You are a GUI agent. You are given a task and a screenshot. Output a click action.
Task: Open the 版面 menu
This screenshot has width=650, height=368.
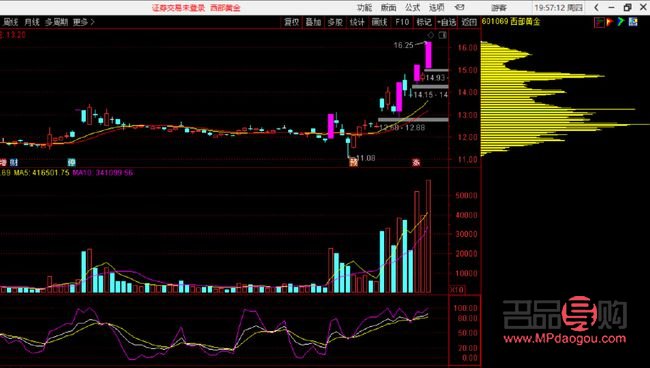388,7
